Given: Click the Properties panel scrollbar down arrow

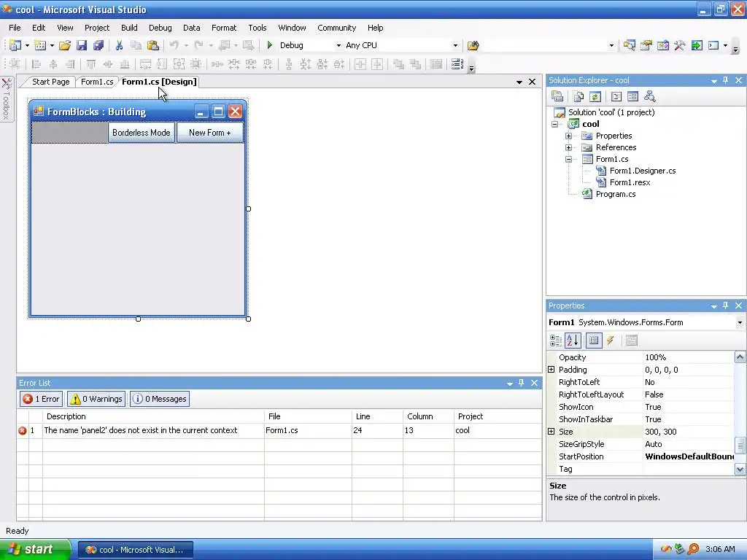Looking at the screenshot, I should (740, 470).
